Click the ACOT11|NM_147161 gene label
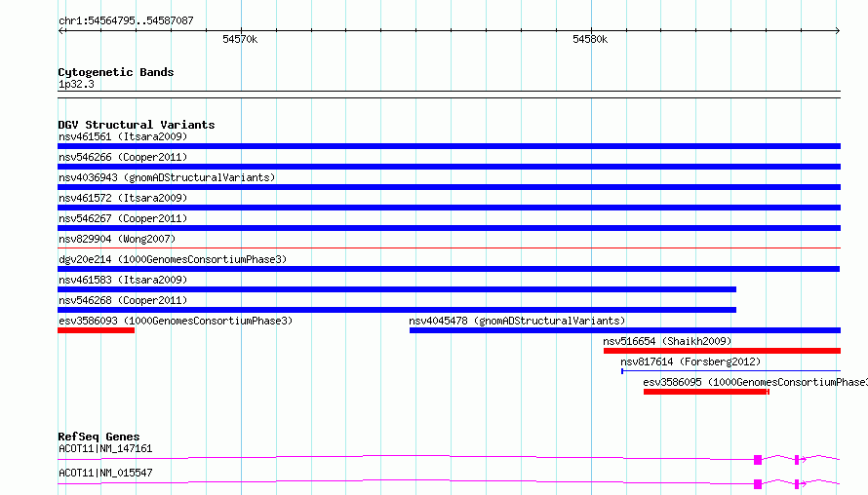Image resolution: width=868 pixels, height=495 pixels. 105,448
